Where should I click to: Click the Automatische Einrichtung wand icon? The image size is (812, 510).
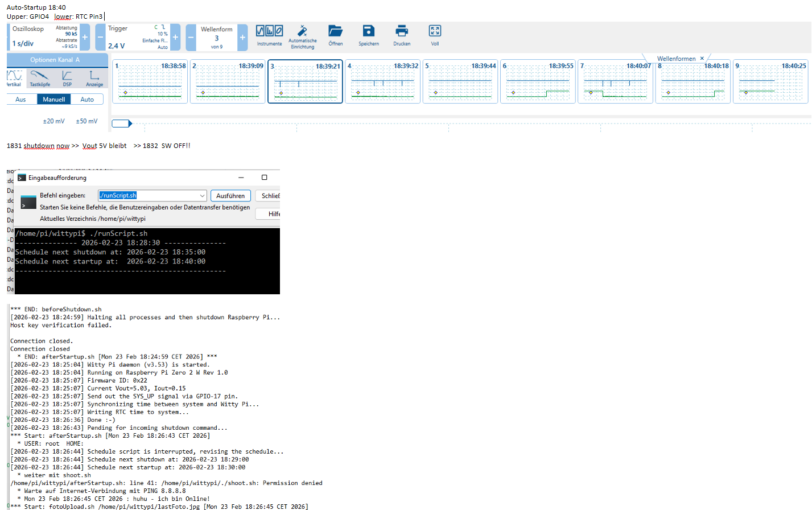point(302,31)
